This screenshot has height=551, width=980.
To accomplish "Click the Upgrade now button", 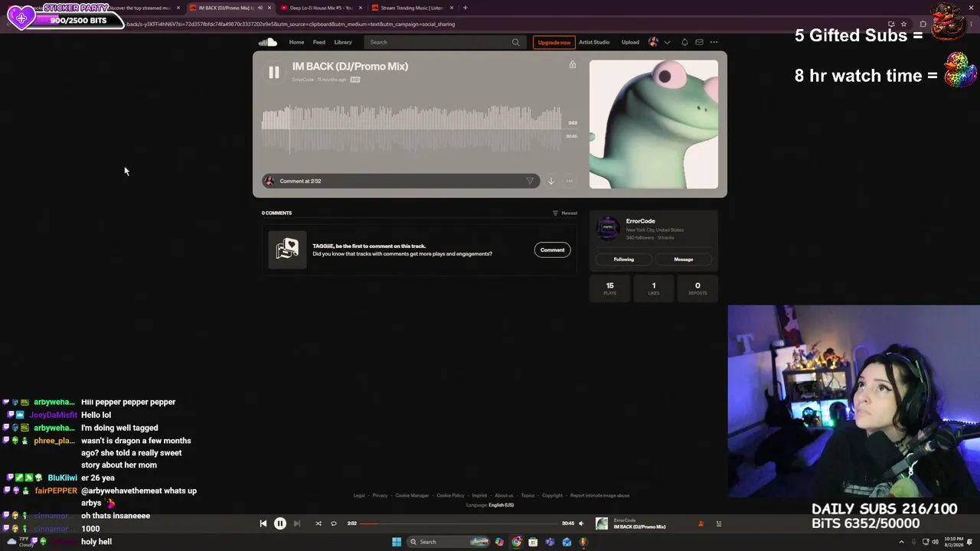I will [554, 42].
